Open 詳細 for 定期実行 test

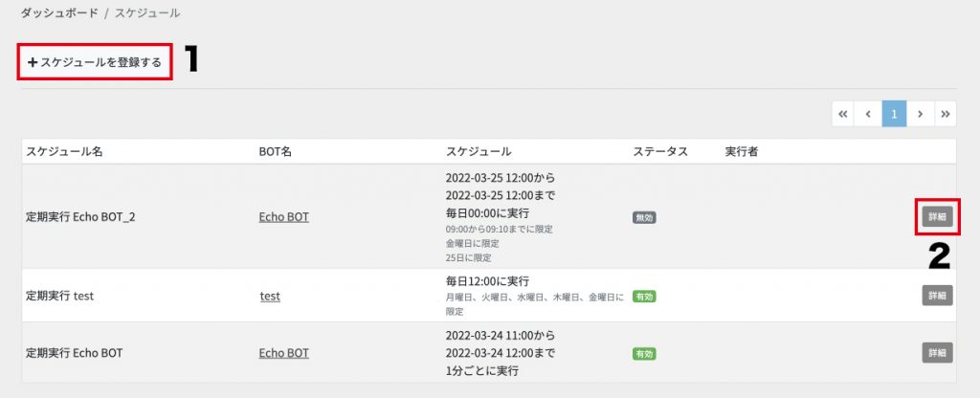click(937, 296)
